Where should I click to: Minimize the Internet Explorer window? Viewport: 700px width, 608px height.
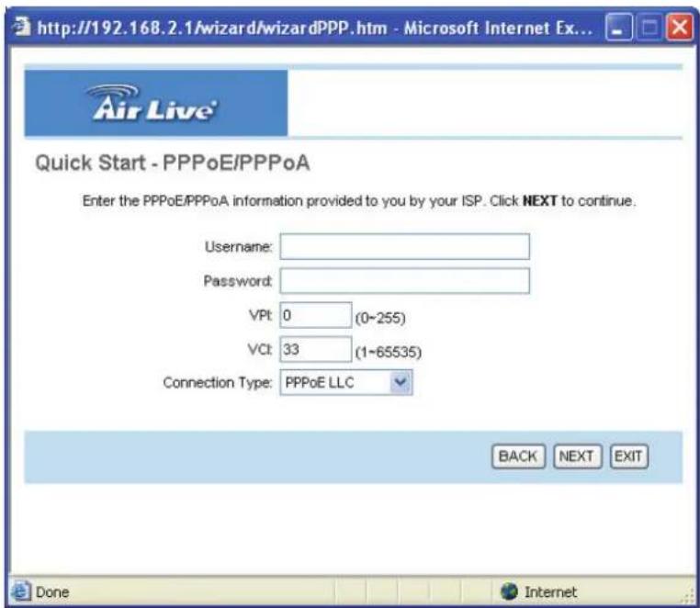click(x=618, y=28)
